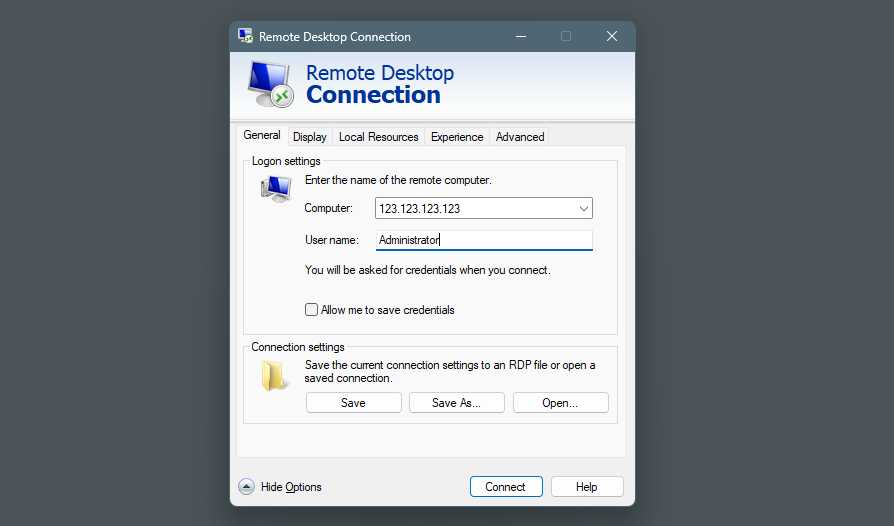Viewport: 894px width, 526px height.
Task: Open a saved connection with Open...
Action: point(560,403)
